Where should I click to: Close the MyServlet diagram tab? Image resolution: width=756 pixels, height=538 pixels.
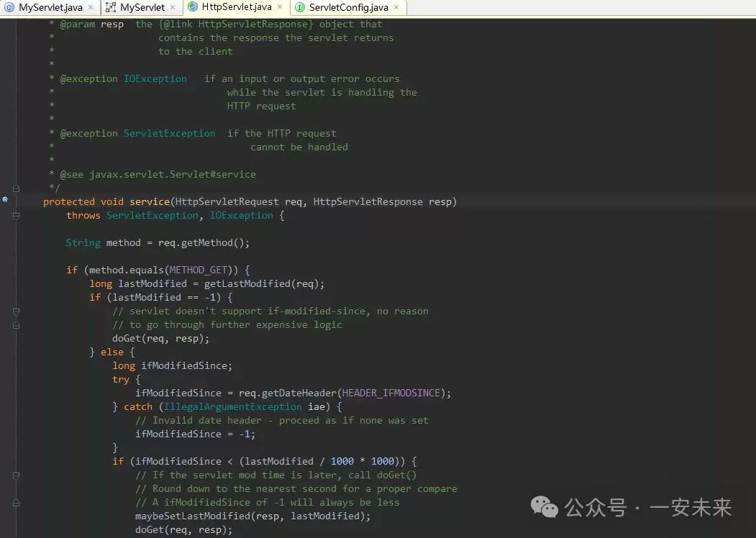(x=173, y=7)
